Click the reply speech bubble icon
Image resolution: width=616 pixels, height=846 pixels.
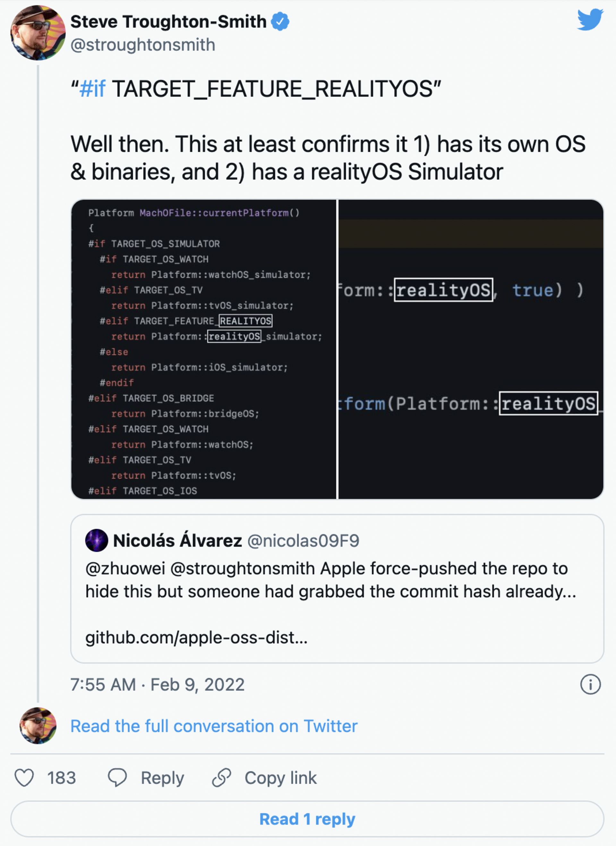tap(117, 778)
